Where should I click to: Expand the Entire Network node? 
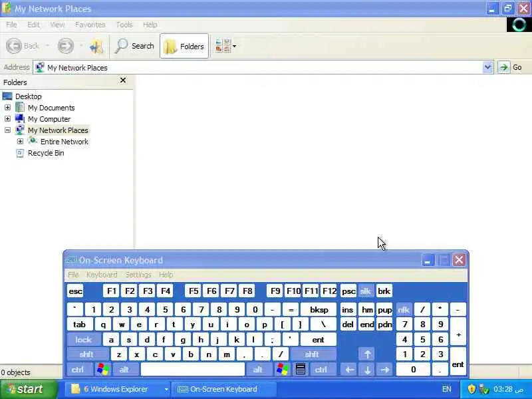click(x=20, y=142)
